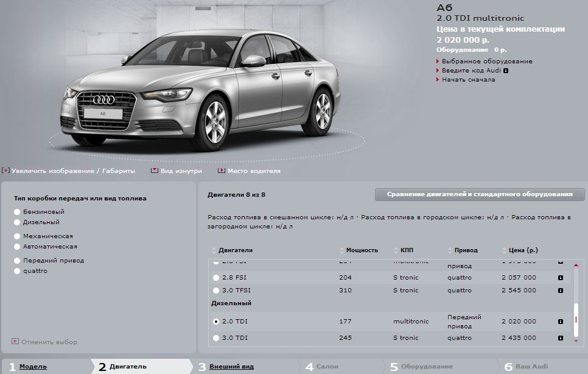Click multitronic in the 2.0 TDI row
Image resolution: width=588 pixels, height=374 pixels.
(411, 322)
